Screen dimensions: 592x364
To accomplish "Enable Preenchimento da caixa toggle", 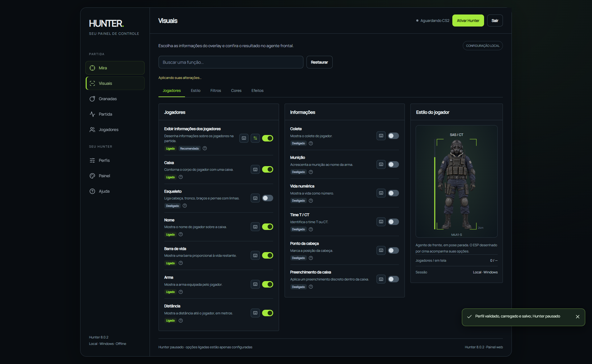I will [x=393, y=279].
